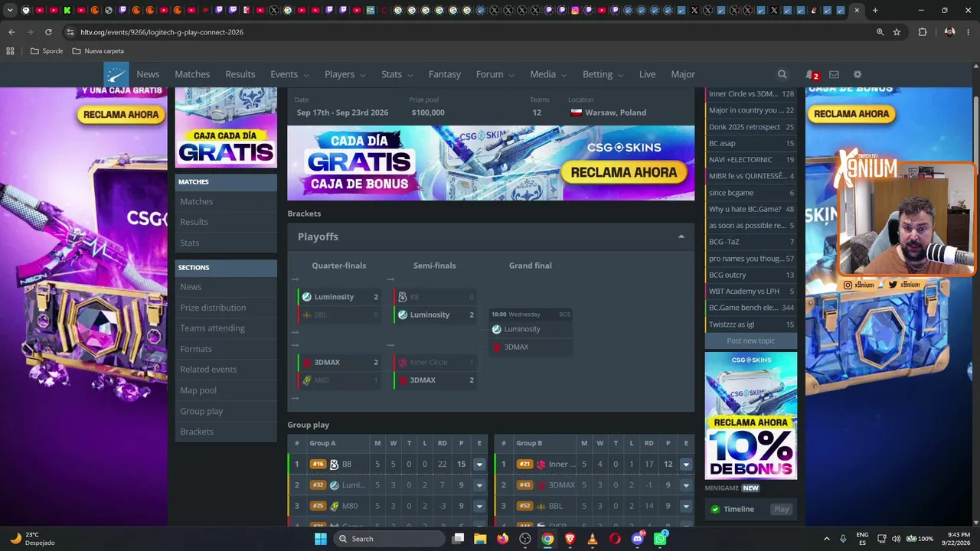Open forum thread 'Donk 2025 retrospect'
The height and width of the screenshot is (551, 980).
pyautogui.click(x=751, y=127)
